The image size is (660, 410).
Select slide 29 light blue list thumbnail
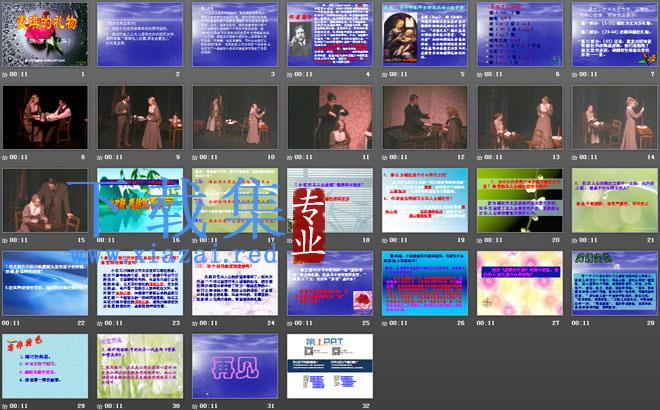pyautogui.click(x=45, y=366)
